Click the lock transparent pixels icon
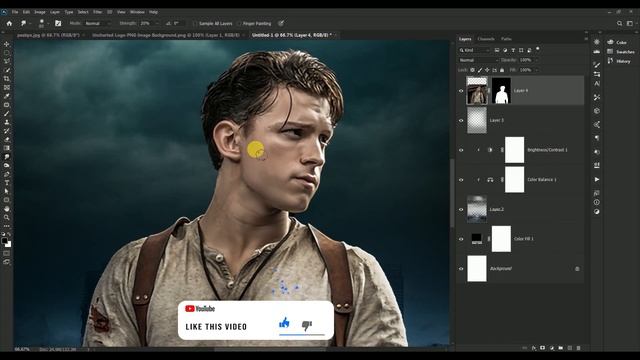This screenshot has height=360, width=640. coord(473,70)
